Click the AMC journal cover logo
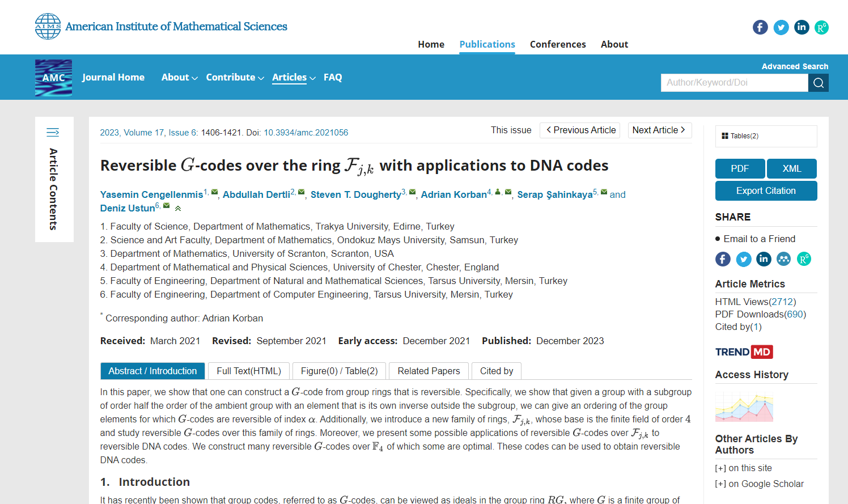 pos(53,78)
